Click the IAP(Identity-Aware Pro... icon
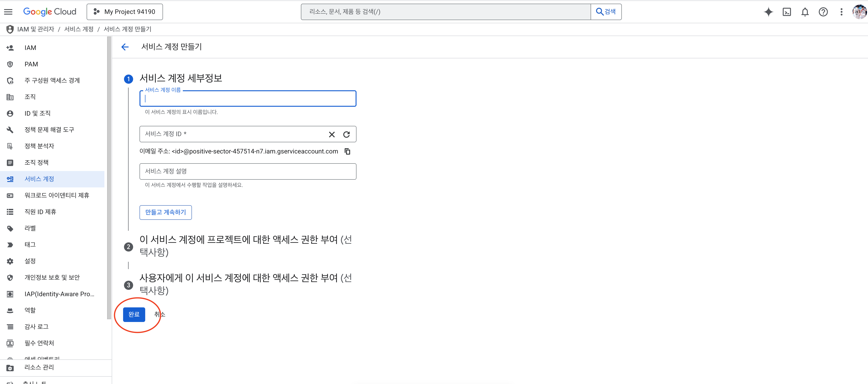This screenshot has width=868, height=384. (10, 294)
